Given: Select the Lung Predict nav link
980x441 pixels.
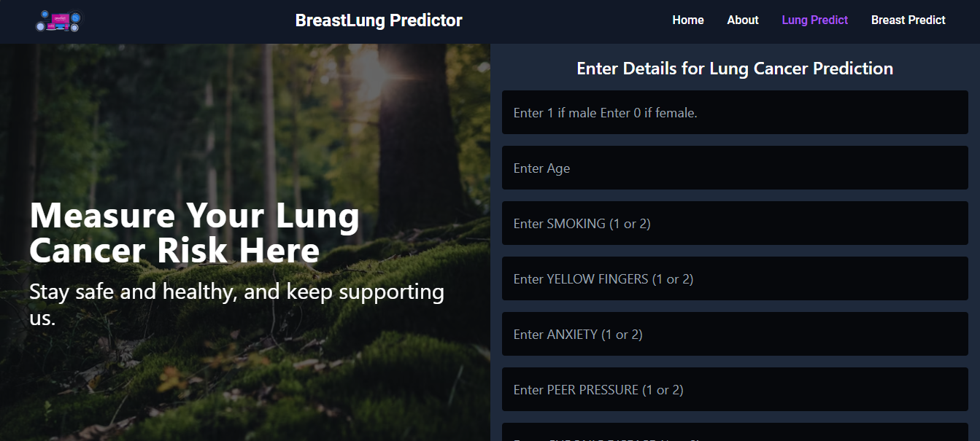Looking at the screenshot, I should 814,20.
